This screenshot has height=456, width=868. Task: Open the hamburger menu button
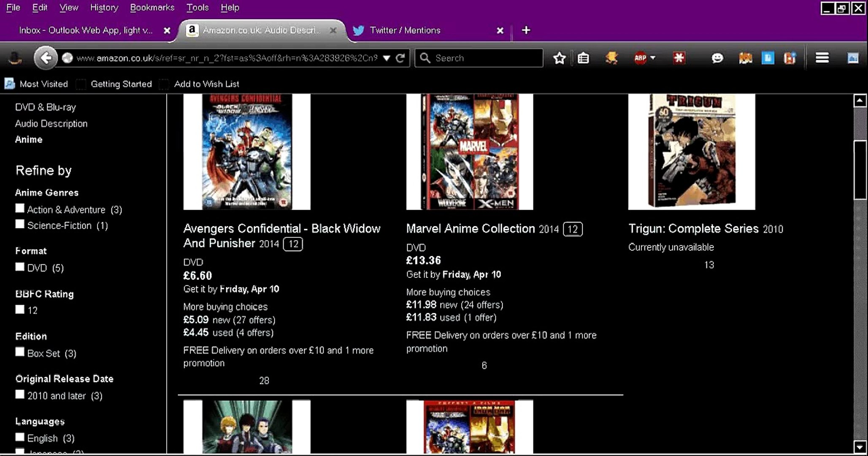click(822, 57)
